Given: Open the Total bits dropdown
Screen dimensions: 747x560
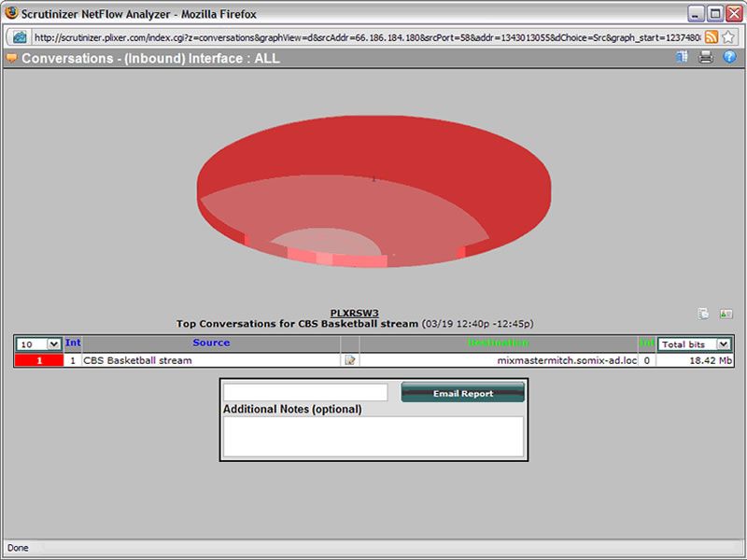Looking at the screenshot, I should click(695, 343).
